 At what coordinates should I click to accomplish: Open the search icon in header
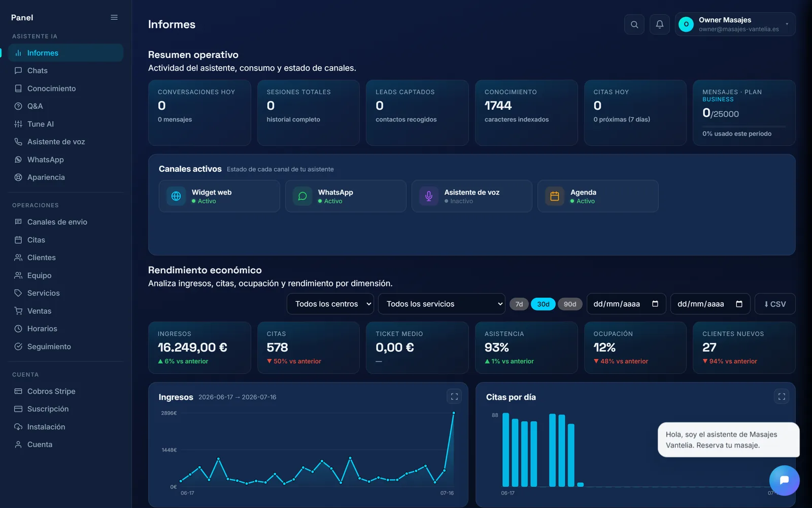coord(634,24)
